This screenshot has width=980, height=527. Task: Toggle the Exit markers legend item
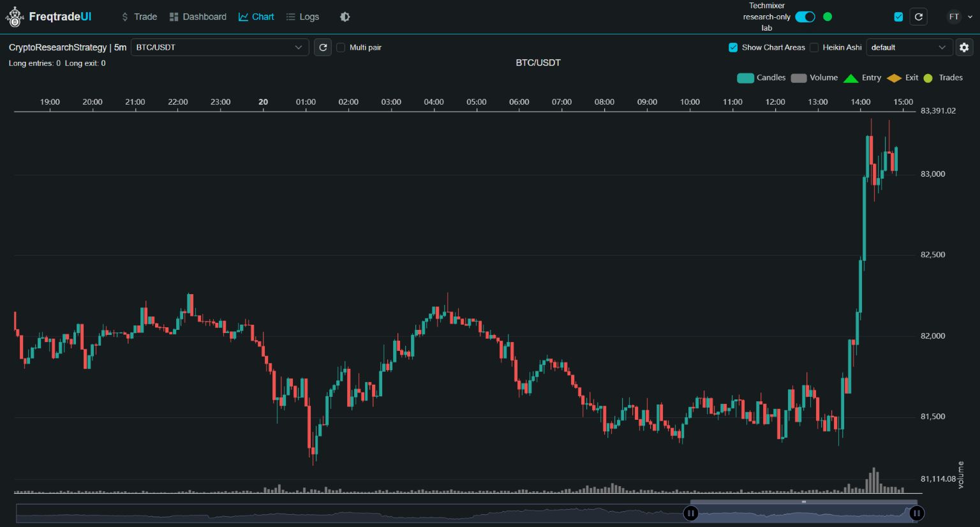coord(902,78)
